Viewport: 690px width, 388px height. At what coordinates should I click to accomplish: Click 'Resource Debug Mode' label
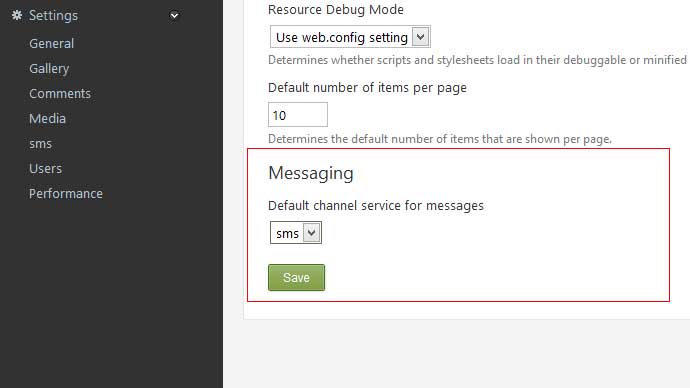(336, 10)
